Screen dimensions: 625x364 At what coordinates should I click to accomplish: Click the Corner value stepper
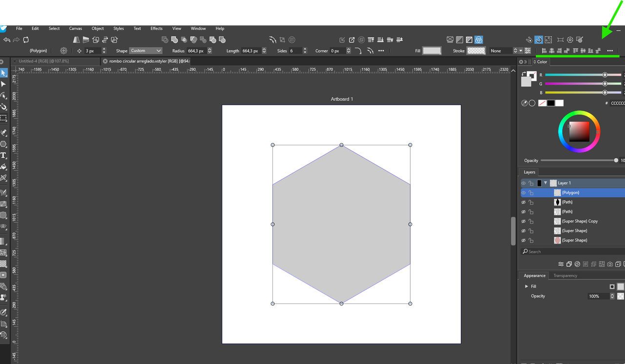pyautogui.click(x=349, y=51)
